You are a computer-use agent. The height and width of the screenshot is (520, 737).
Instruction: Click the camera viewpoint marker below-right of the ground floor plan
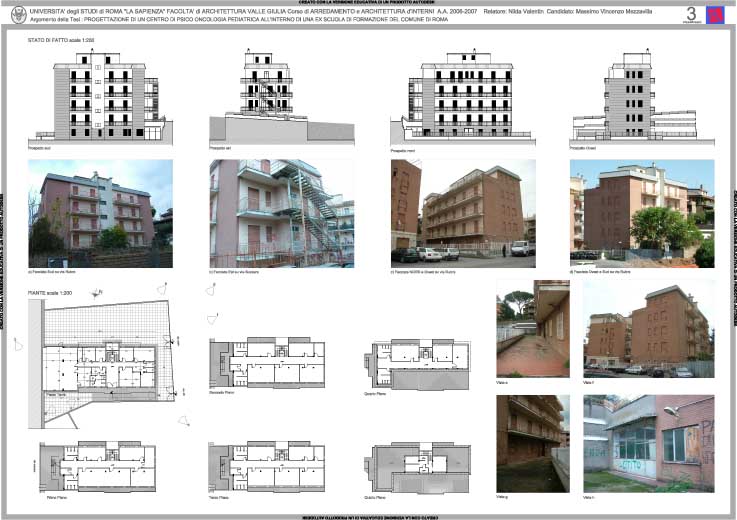click(184, 421)
